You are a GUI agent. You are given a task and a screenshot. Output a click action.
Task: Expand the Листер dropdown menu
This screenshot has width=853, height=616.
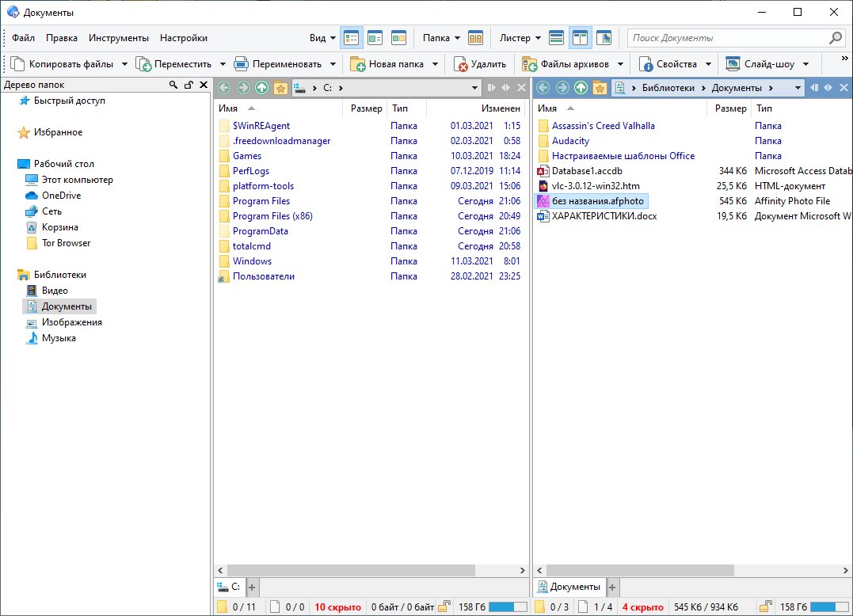(520, 38)
